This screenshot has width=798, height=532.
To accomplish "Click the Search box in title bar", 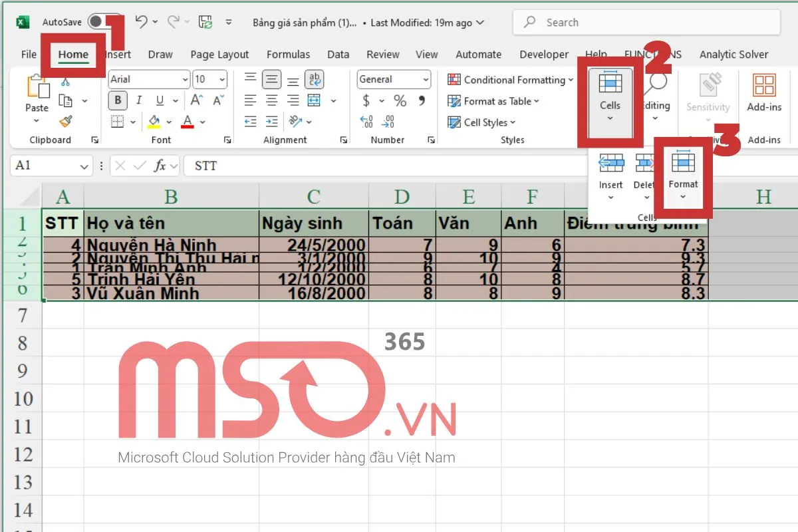I will (x=645, y=23).
